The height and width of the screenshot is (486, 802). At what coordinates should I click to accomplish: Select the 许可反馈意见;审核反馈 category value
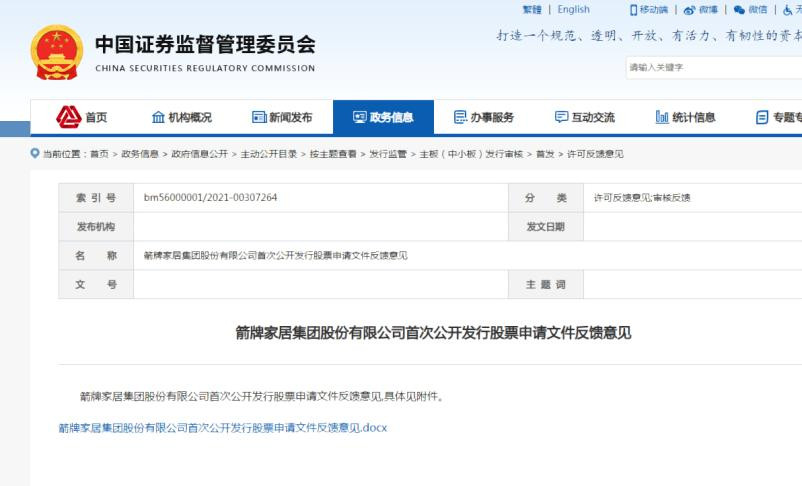coord(642,197)
